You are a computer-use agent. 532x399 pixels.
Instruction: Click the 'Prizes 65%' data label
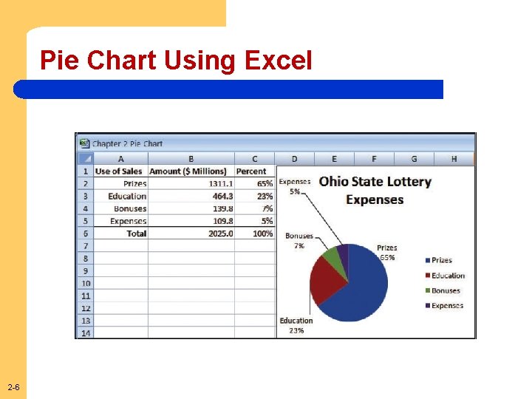386,253
